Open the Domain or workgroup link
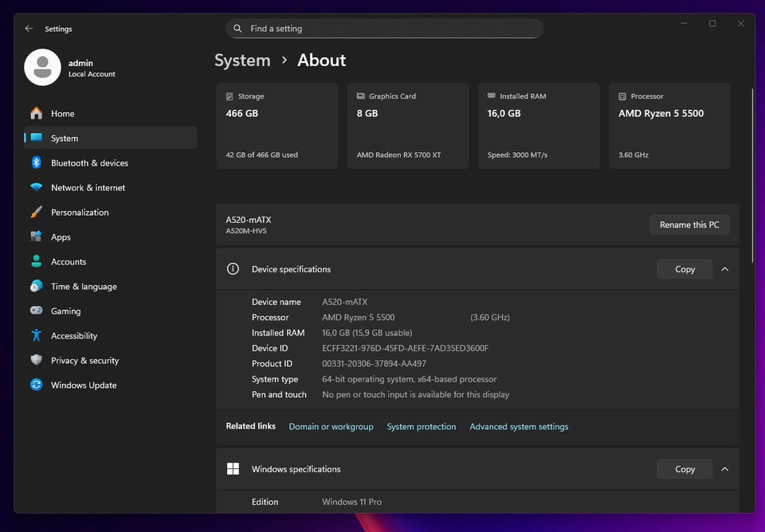Screen dimensions: 765x532 tap(331, 427)
